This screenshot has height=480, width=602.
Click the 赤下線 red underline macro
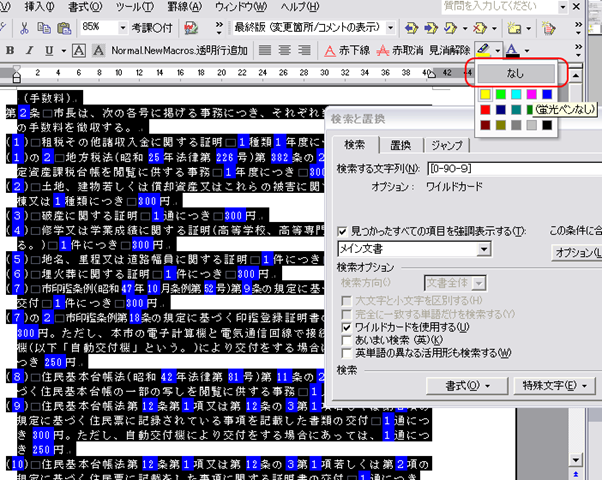click(x=347, y=50)
